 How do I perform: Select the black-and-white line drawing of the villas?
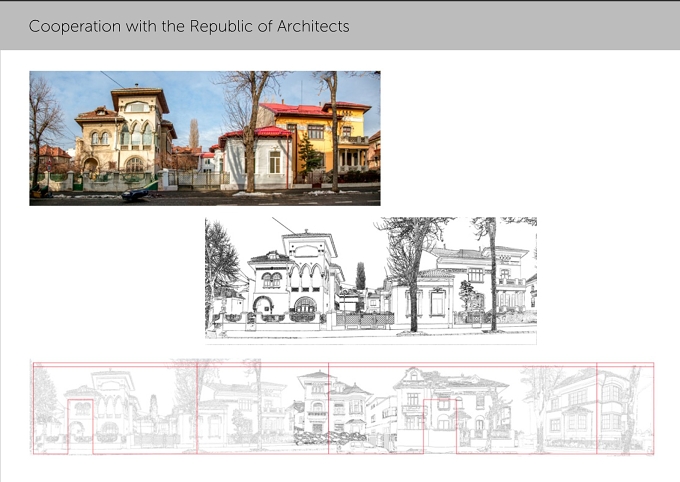pyautogui.click(x=371, y=281)
